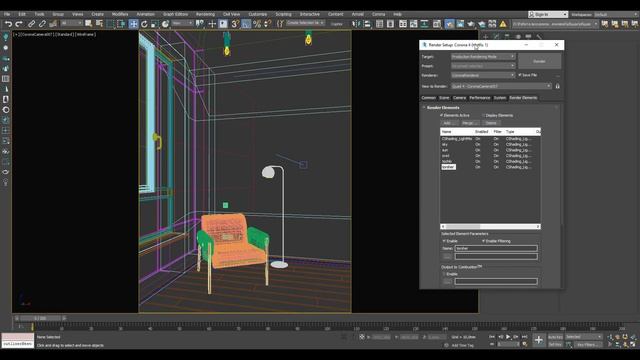Click the Set Key button
Image resolution: width=640 pixels, height=360 pixels.
555,345
